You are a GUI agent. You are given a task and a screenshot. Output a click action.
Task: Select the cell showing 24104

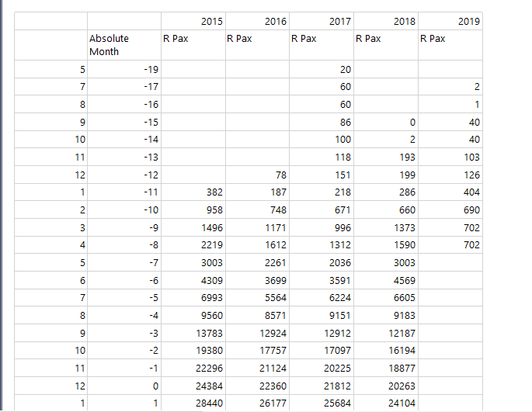click(386, 403)
